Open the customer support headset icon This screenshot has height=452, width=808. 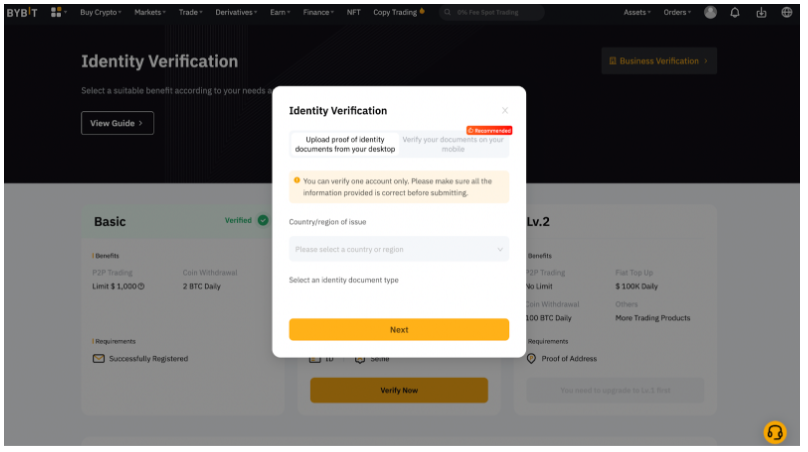(775, 432)
